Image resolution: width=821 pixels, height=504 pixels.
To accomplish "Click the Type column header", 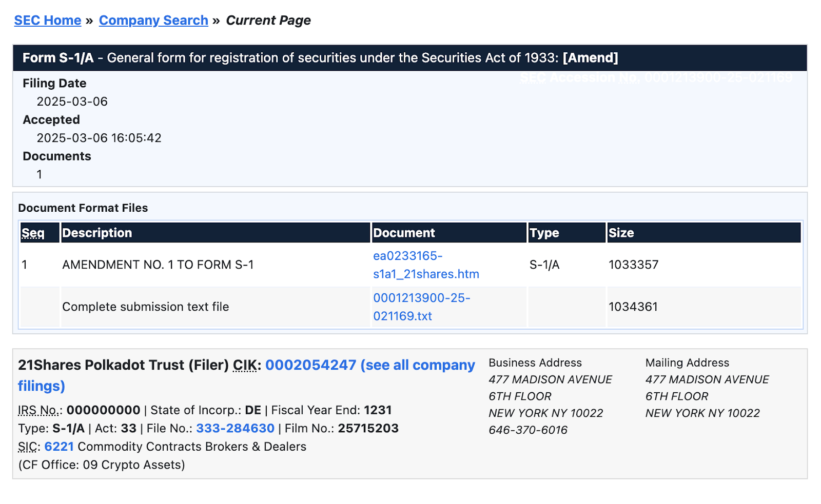I will pyautogui.click(x=544, y=233).
